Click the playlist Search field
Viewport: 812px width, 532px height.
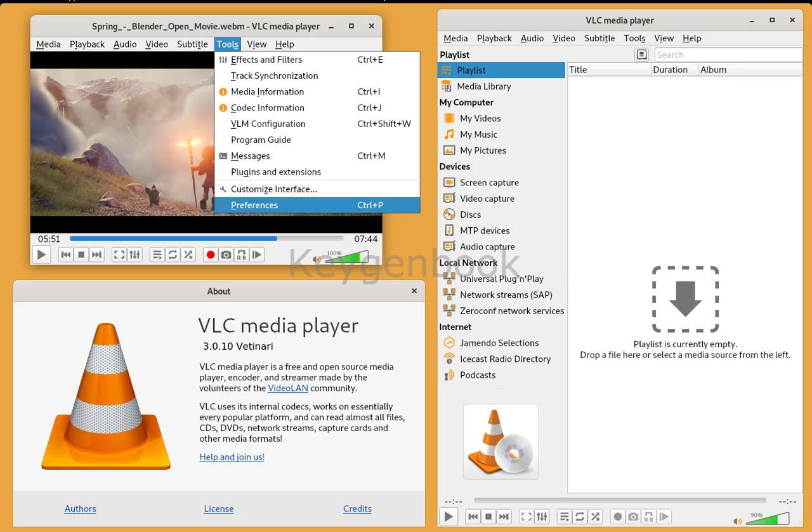click(728, 55)
